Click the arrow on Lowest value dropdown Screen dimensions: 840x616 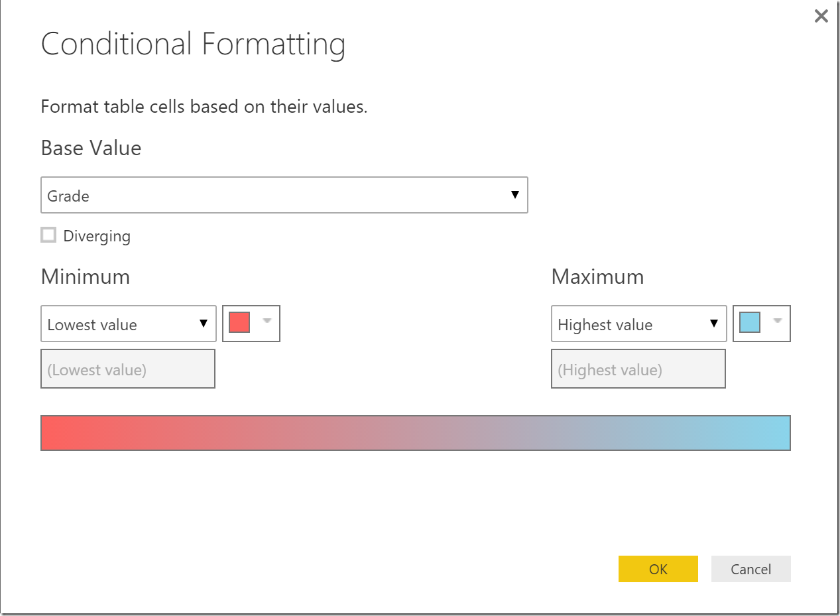pos(204,324)
